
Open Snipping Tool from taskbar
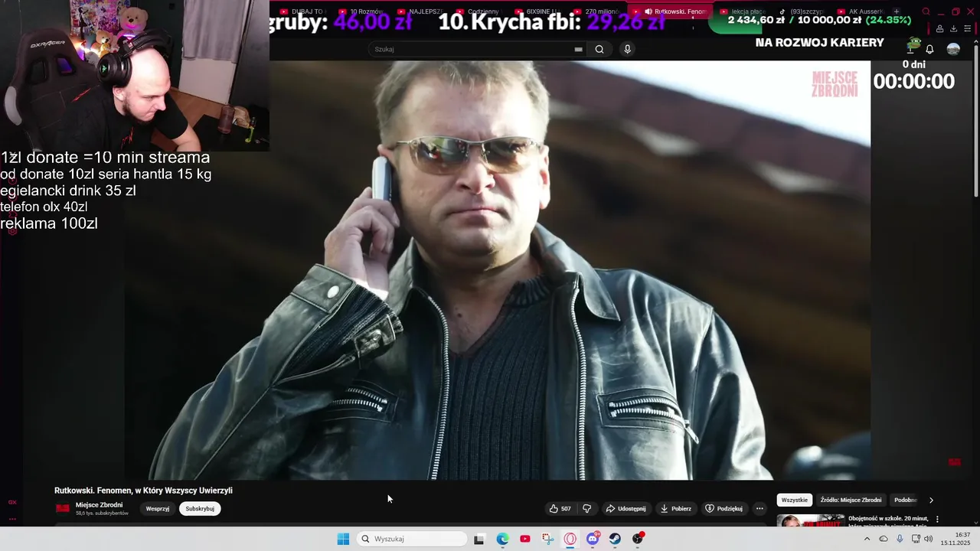pyautogui.click(x=547, y=539)
